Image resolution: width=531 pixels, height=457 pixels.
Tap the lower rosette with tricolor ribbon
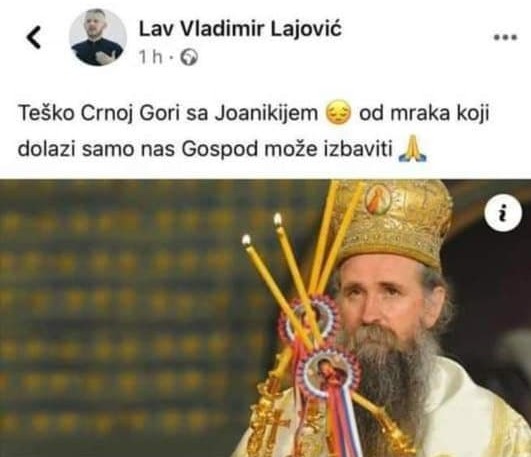329,373
